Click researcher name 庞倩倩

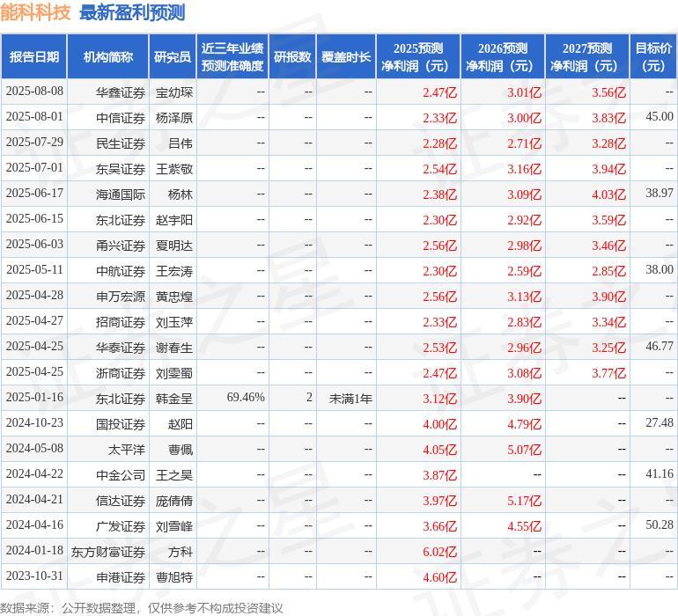tap(173, 501)
